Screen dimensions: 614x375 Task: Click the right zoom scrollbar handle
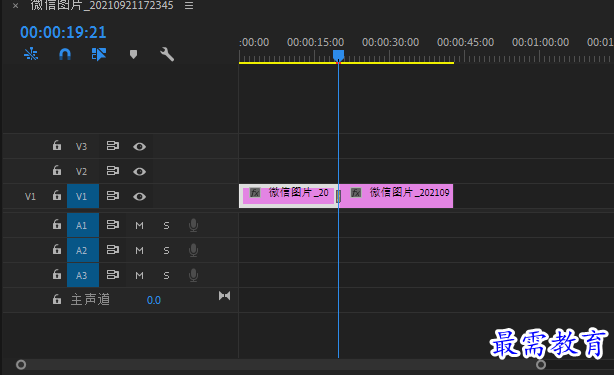tap(541, 365)
